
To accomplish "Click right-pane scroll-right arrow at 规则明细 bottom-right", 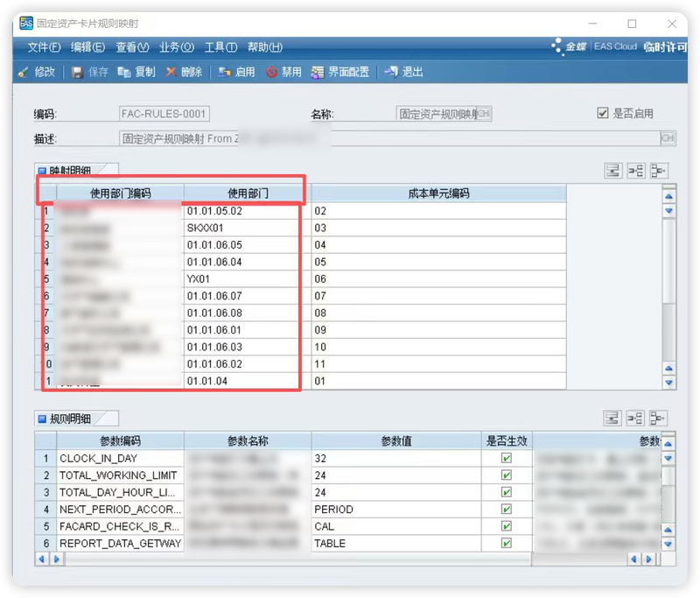I will pos(648,559).
